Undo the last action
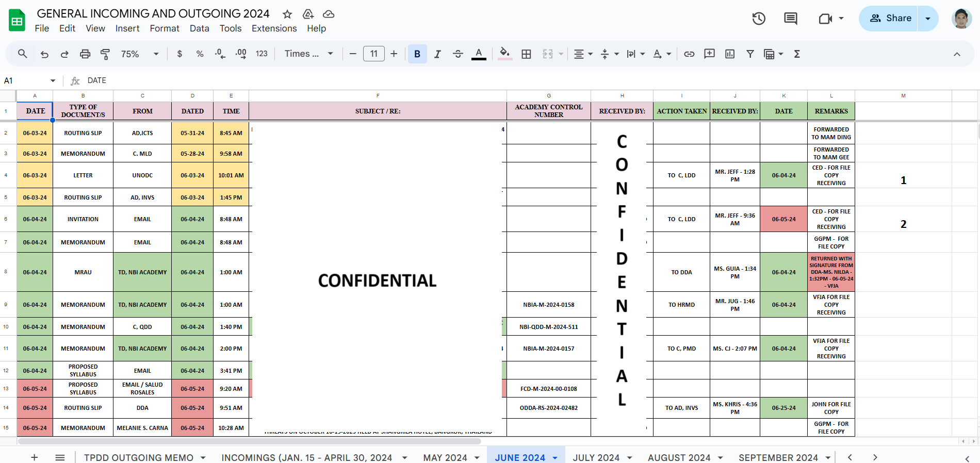980x463 pixels. coord(44,54)
